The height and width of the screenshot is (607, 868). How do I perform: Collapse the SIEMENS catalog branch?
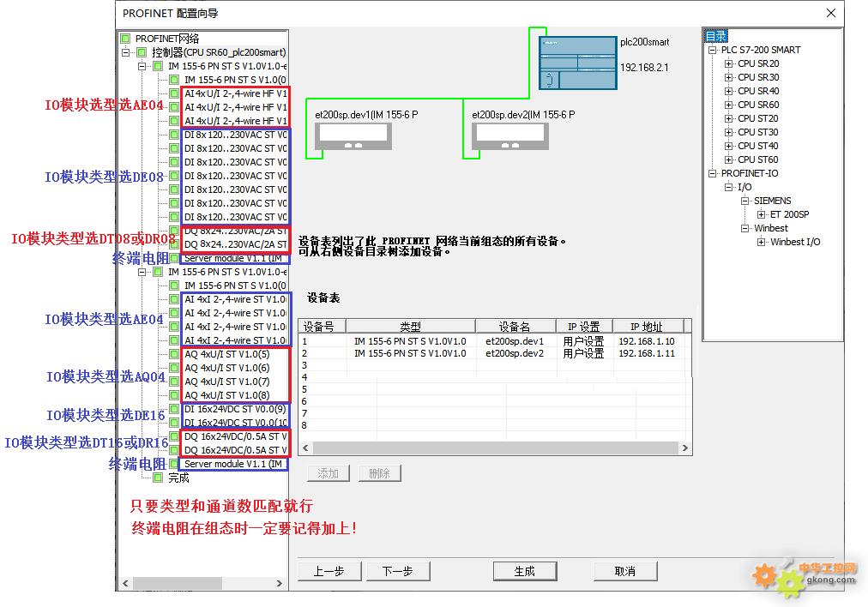(x=745, y=201)
